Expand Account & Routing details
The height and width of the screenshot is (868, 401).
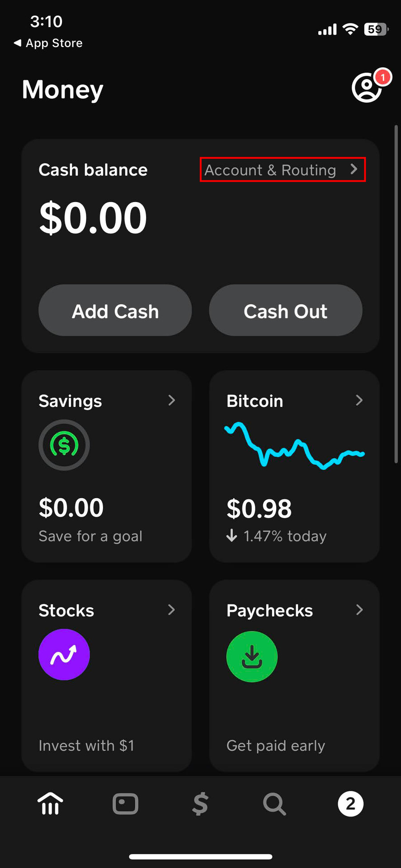(x=283, y=170)
